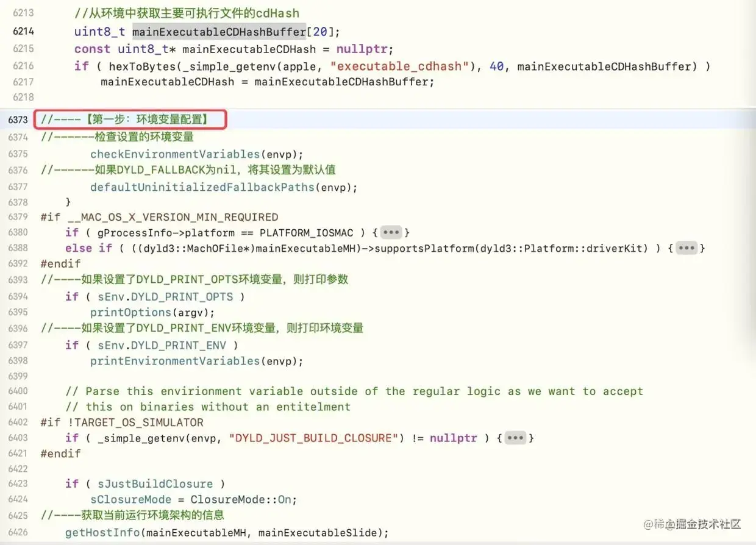Click the "executable_cdhash" string literal

pyautogui.click(x=400, y=66)
